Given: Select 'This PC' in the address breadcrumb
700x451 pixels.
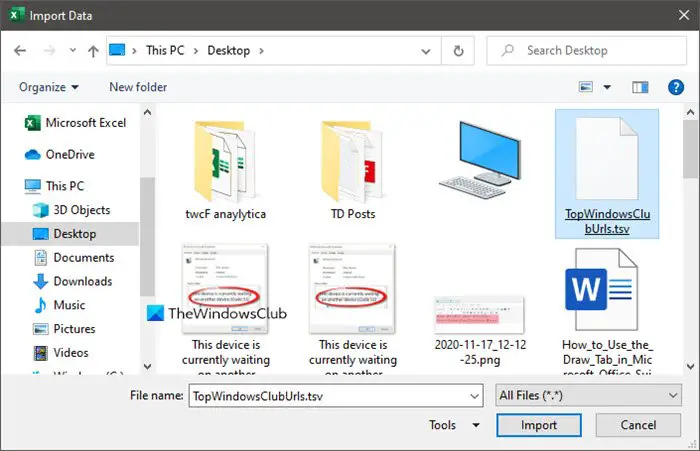Looking at the screenshot, I should 165,50.
